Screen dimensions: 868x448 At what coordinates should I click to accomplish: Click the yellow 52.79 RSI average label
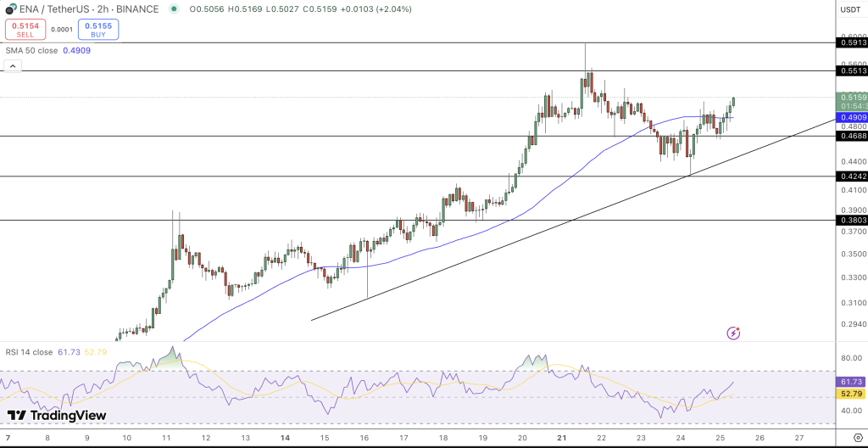coord(852,394)
